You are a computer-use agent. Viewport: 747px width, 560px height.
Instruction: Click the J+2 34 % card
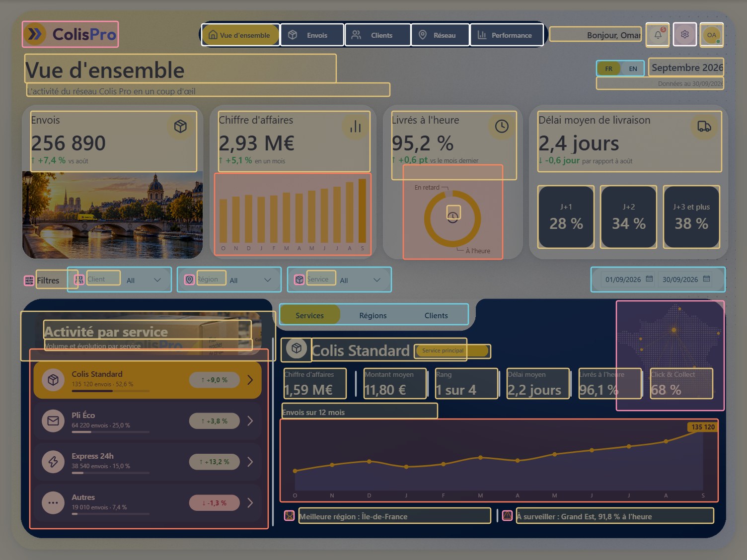click(629, 217)
